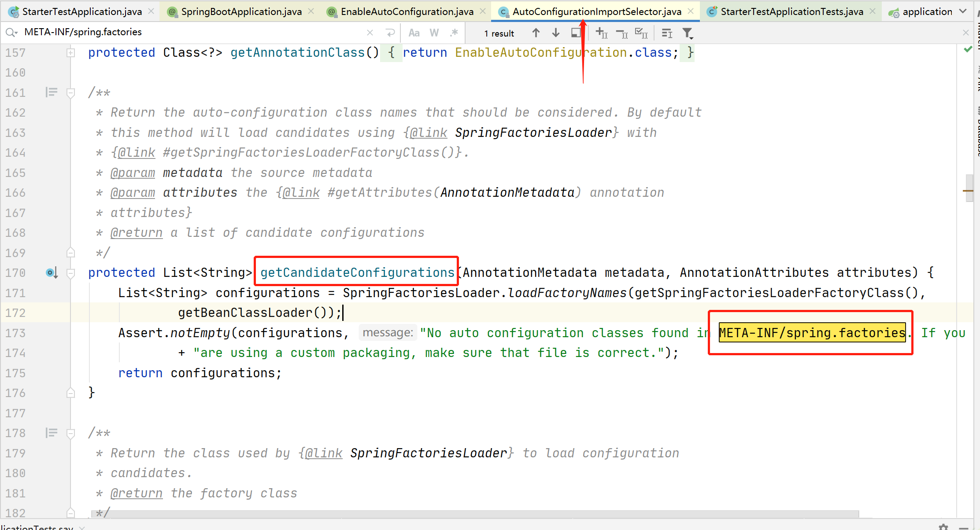Close the EnableAutoConfiguration.java tab
Screen dimensions: 980x530
(x=483, y=11)
